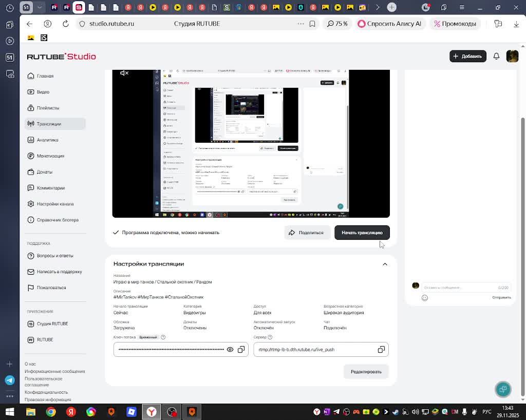Screen dimensions: 526x420
Task: Bookmark the page in address bar
Action: [312, 24]
